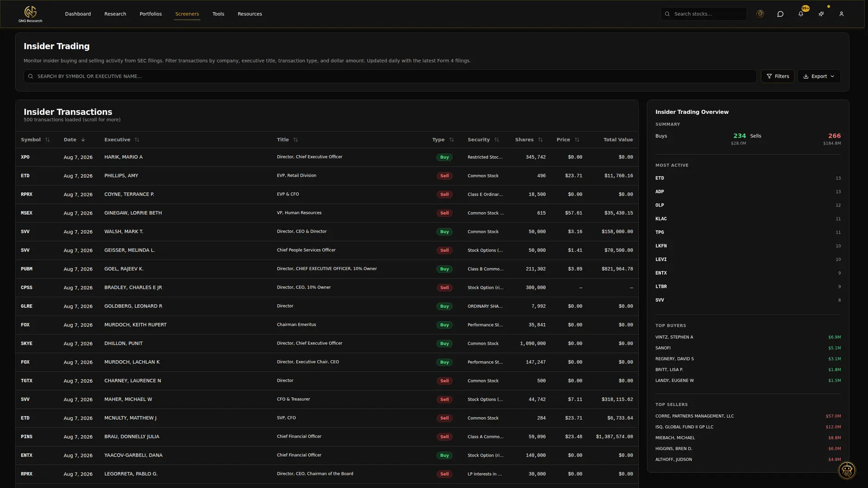Sort table by Security column arrows
Viewport: 868px width, 488px height.
(x=496, y=140)
